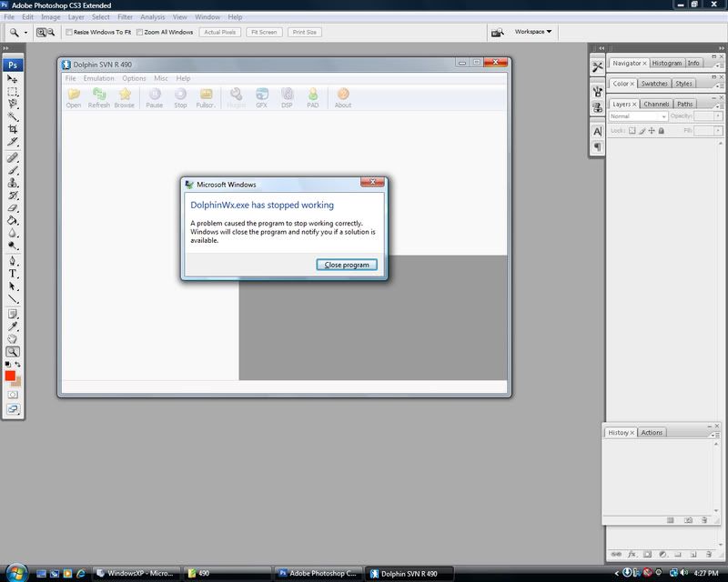The image size is (728, 582).
Task: Open the Character panel icon
Action: coord(598,131)
